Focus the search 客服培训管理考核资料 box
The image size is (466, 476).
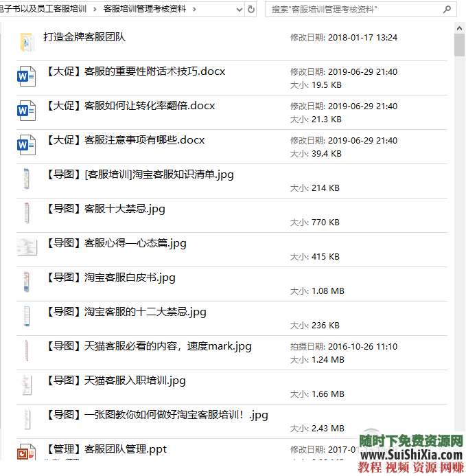click(361, 10)
